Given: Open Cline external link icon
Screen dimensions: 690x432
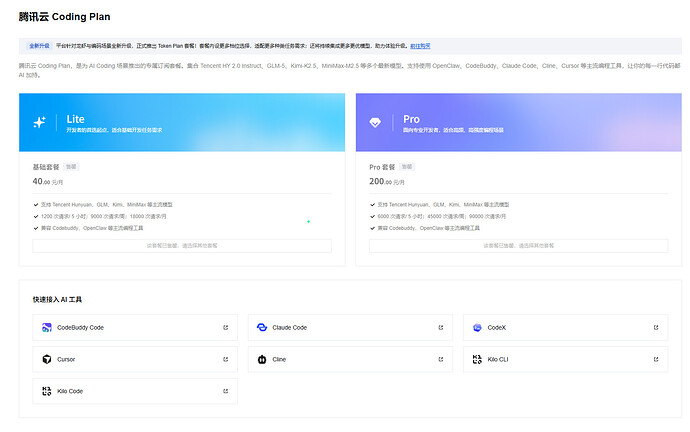Looking at the screenshot, I should [440, 359].
